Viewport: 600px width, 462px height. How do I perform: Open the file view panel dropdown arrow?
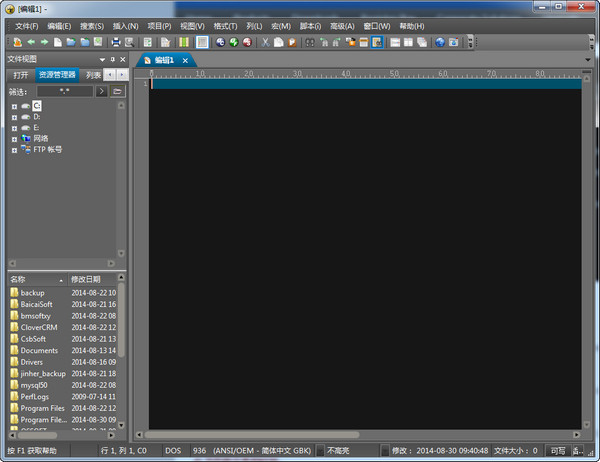100,59
